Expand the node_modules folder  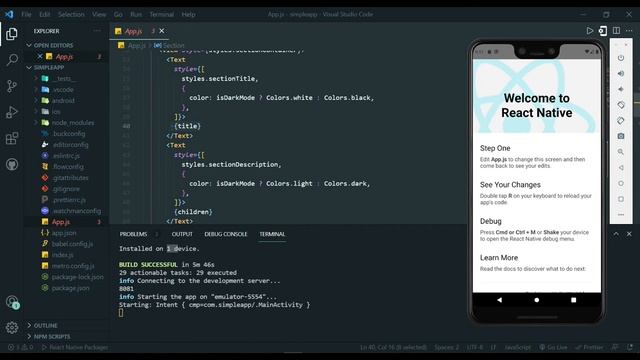coord(36,122)
